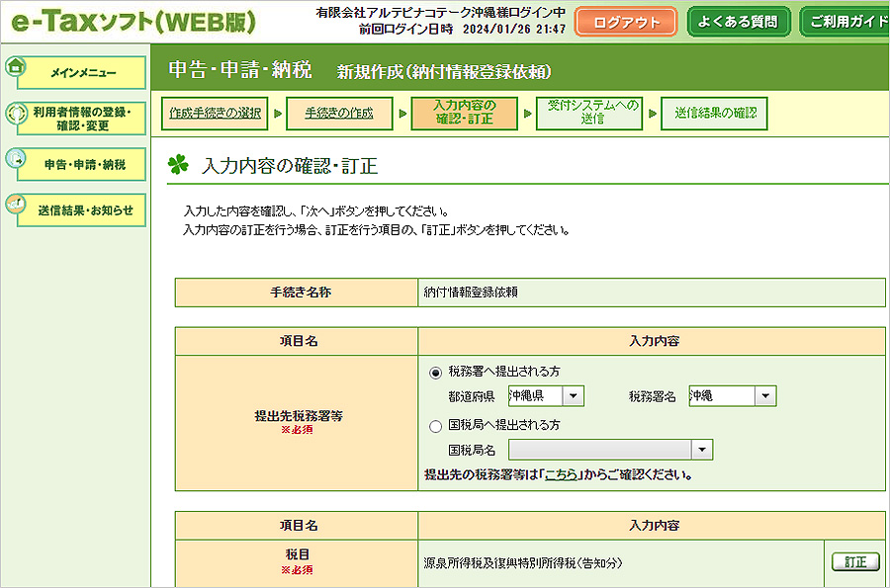Click the ログアウト button
890x588 pixels.
click(625, 19)
